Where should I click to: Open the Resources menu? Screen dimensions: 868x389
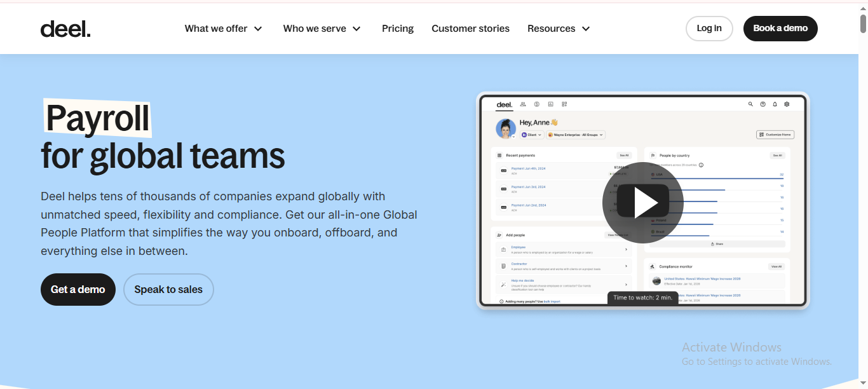tap(559, 29)
